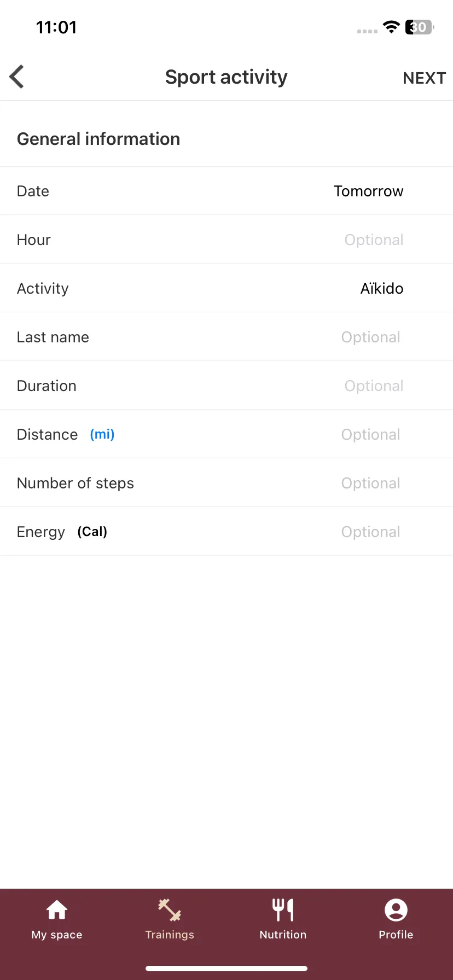Viewport: 453px width, 980px height.
Task: Click NEXT to continue
Action: [x=425, y=78]
